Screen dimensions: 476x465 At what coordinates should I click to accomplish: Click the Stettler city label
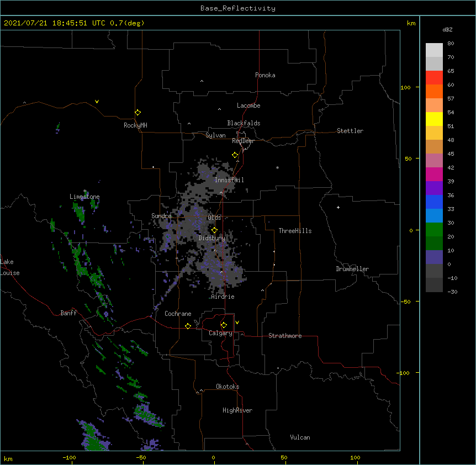point(350,131)
